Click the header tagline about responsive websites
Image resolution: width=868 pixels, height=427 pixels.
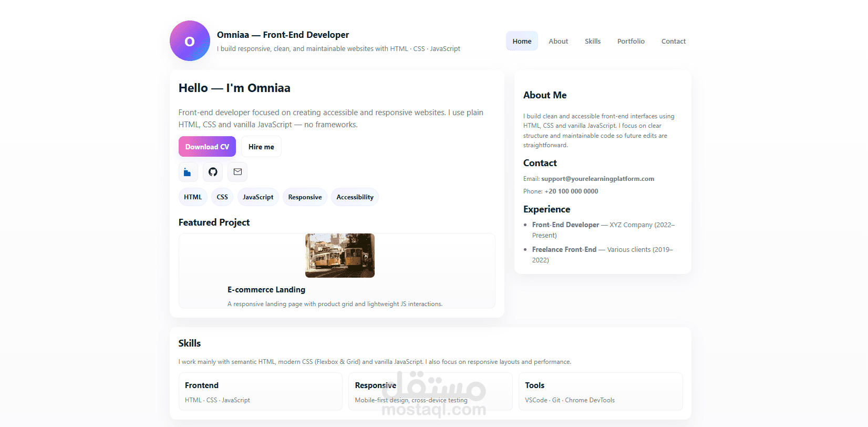click(338, 49)
